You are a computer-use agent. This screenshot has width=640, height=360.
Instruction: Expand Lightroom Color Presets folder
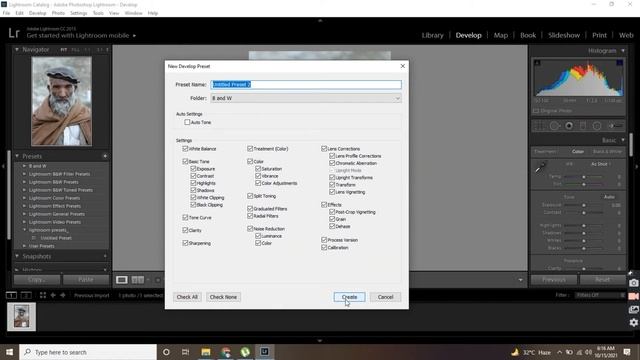24,198
